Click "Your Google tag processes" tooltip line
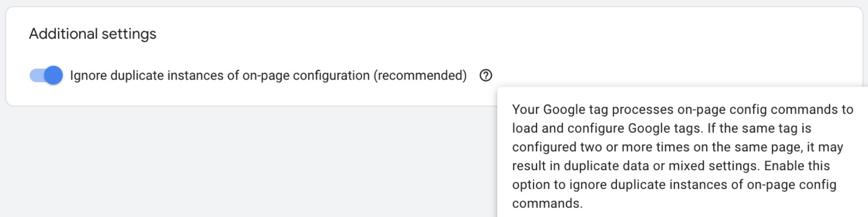868x217 pixels. [x=592, y=109]
